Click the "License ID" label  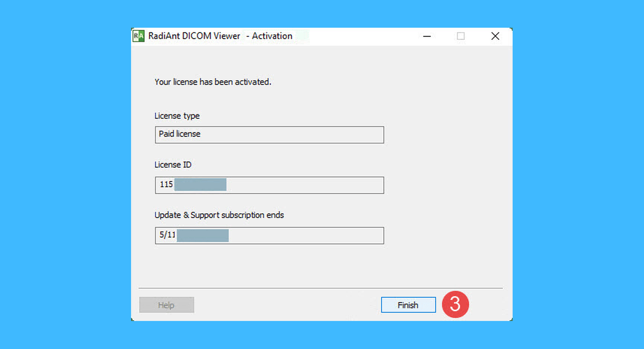[x=173, y=165]
